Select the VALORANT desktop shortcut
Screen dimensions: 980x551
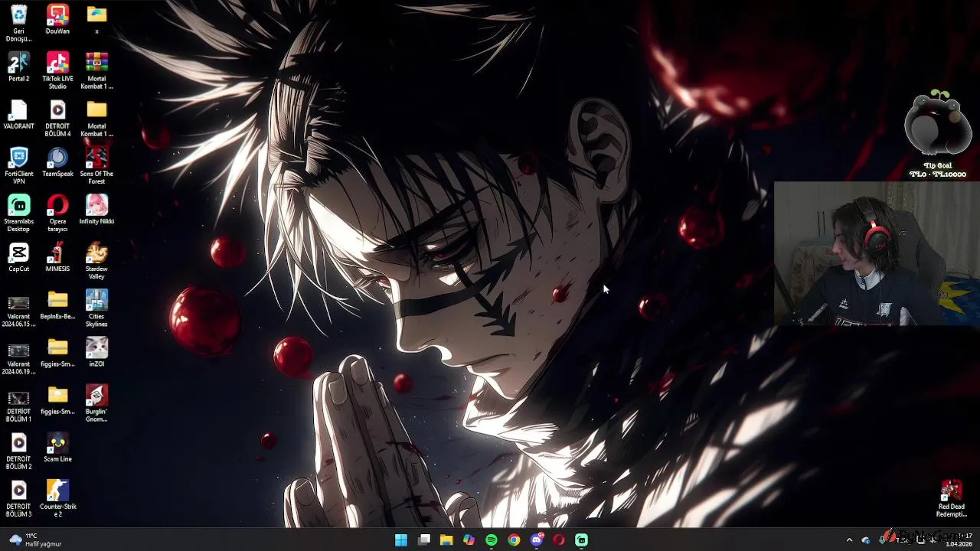[18, 115]
